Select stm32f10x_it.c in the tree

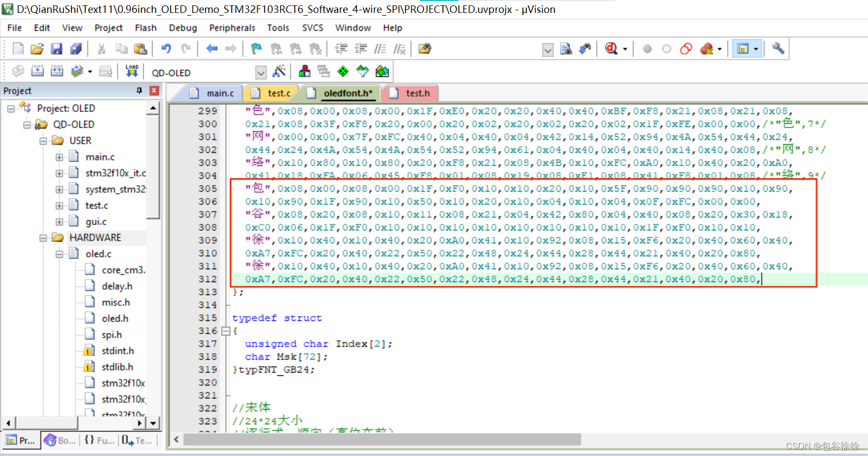coord(115,173)
